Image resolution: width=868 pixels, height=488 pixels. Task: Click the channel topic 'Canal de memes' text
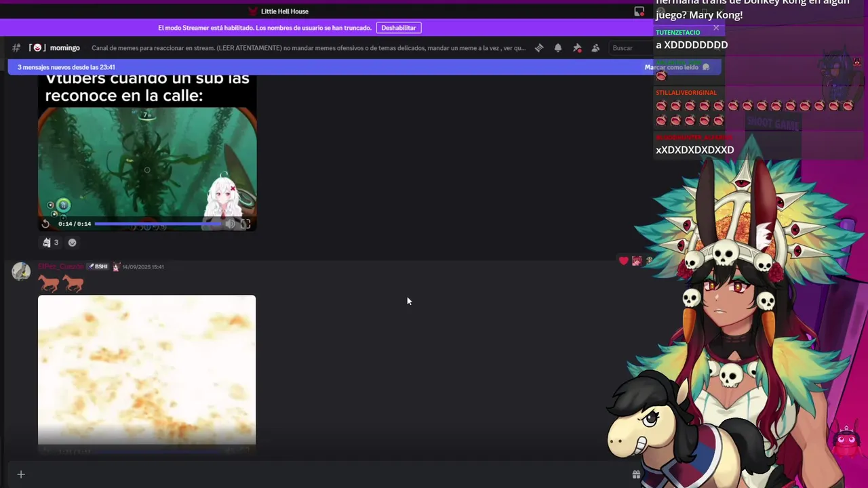(x=309, y=48)
